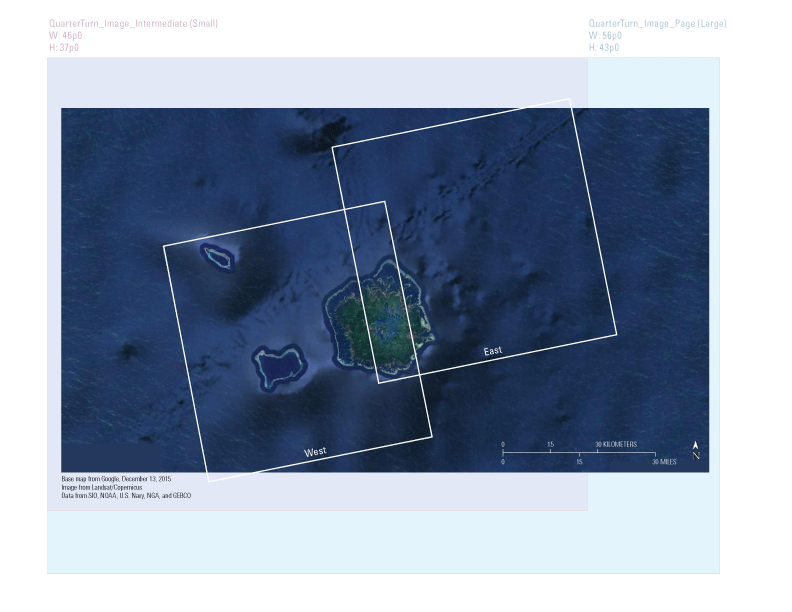Click the 'West' footprint label
Screen dimensions: 792x612
click(x=315, y=453)
